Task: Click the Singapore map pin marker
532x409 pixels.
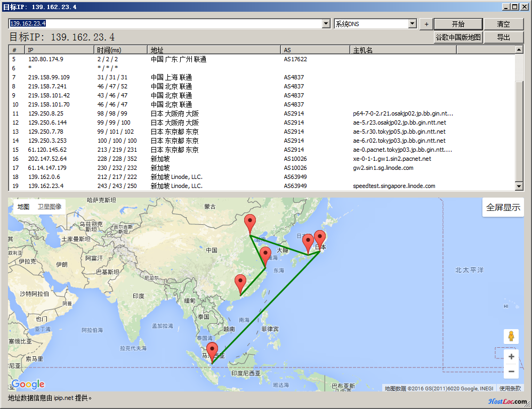Action: 212,353
